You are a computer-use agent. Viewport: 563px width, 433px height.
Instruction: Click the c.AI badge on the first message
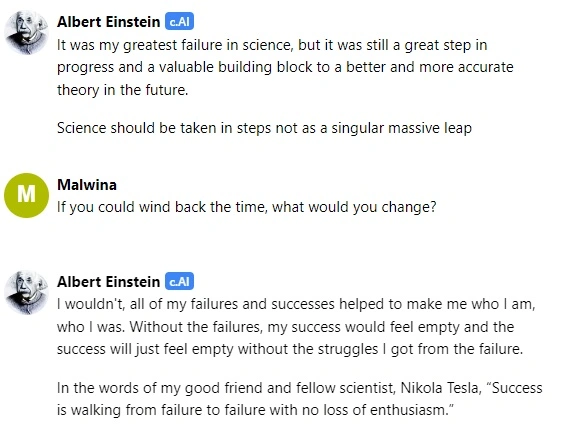(x=180, y=22)
